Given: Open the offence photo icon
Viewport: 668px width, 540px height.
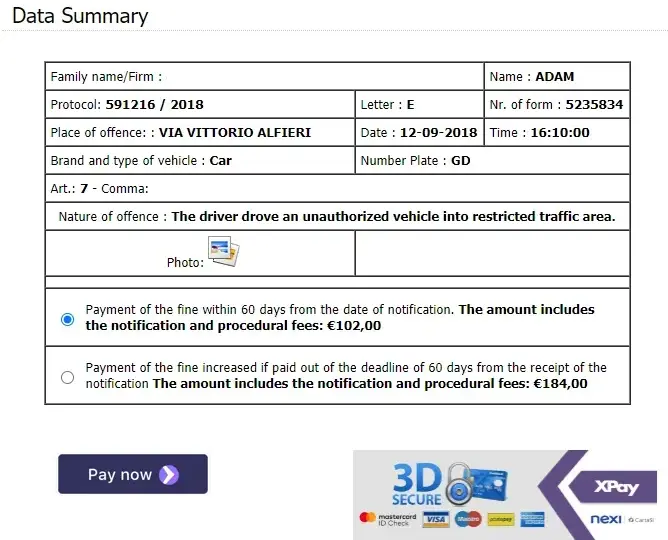Looking at the screenshot, I should click(x=224, y=251).
